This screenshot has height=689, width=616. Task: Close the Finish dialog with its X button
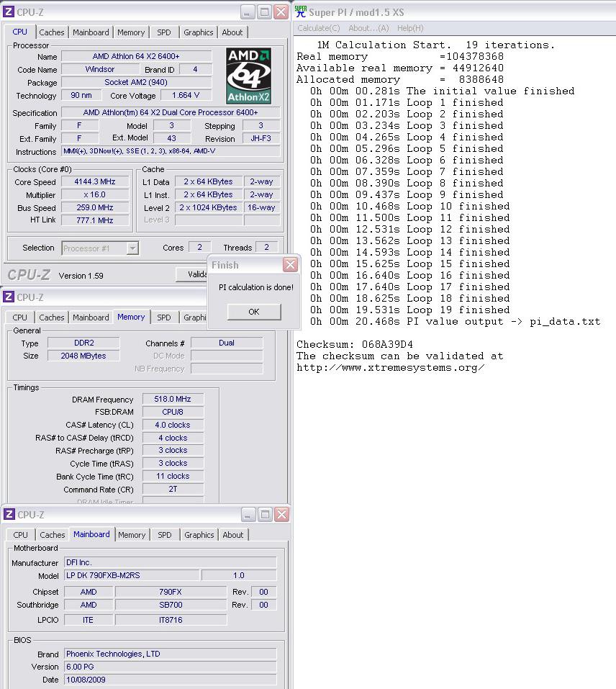290,264
